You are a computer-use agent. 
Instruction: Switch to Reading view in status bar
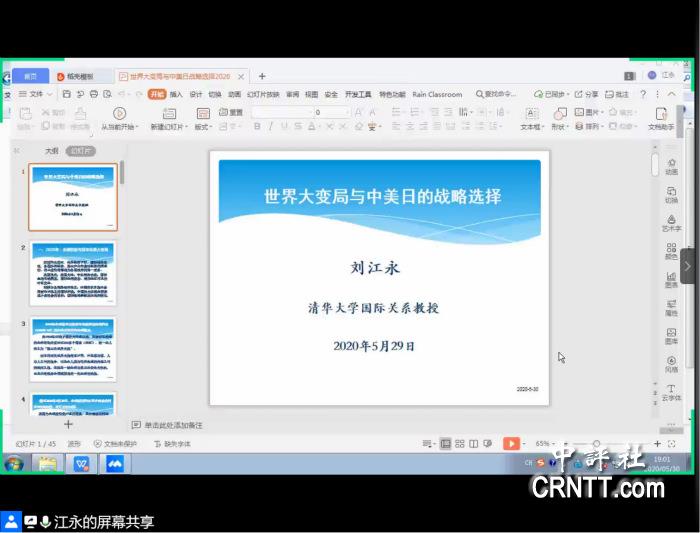coord(474,443)
